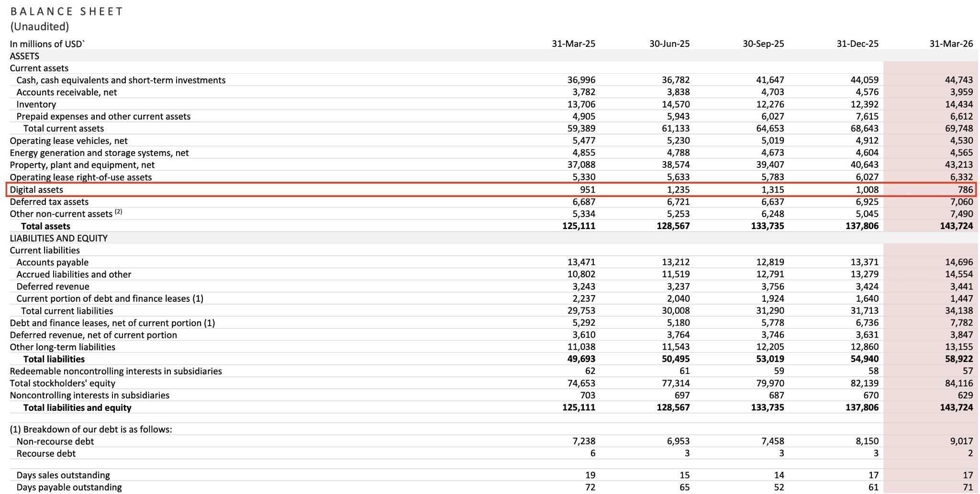Select Total assets value for 31-Mar-26
This screenshot has width=980, height=494.
(x=956, y=226)
